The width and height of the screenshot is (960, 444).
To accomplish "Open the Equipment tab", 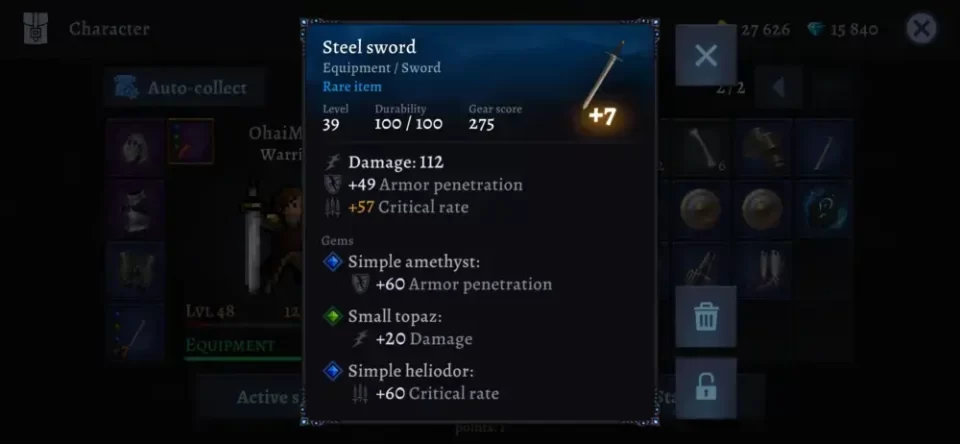I will point(230,345).
